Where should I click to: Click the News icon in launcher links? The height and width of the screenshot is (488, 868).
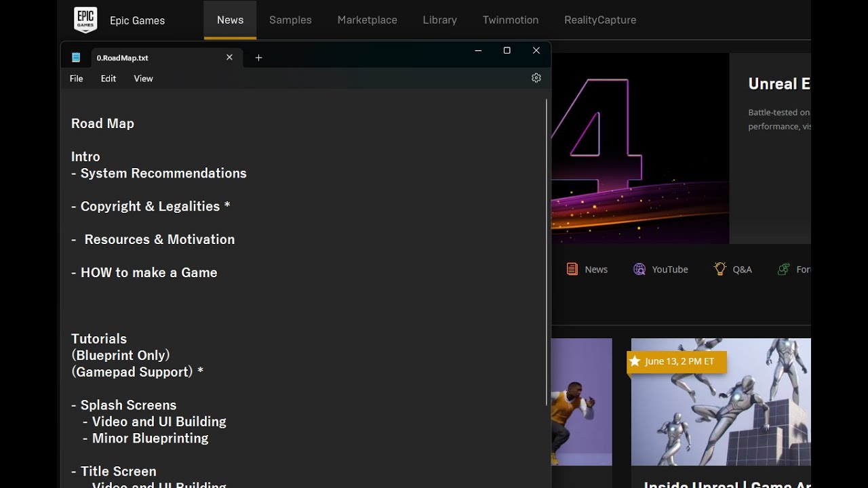coord(572,269)
